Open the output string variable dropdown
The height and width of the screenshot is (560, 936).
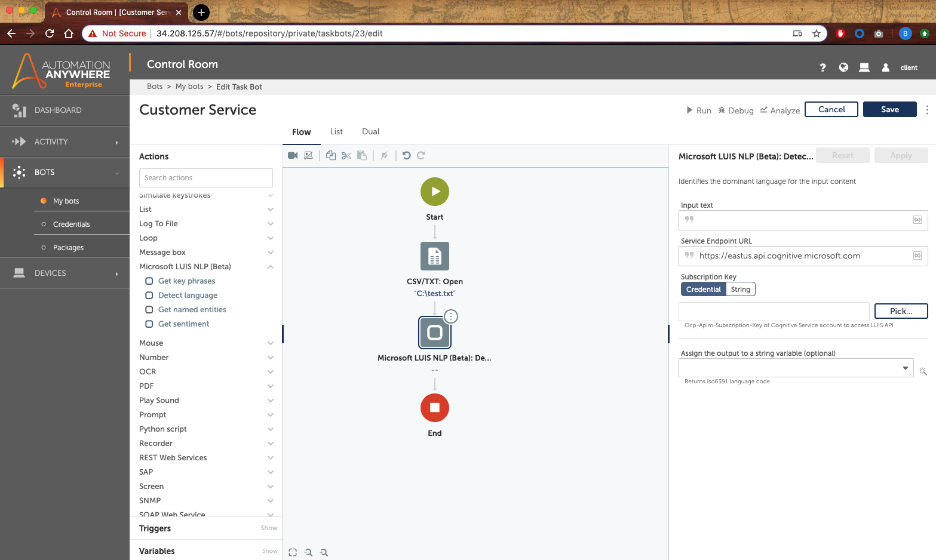tap(905, 368)
